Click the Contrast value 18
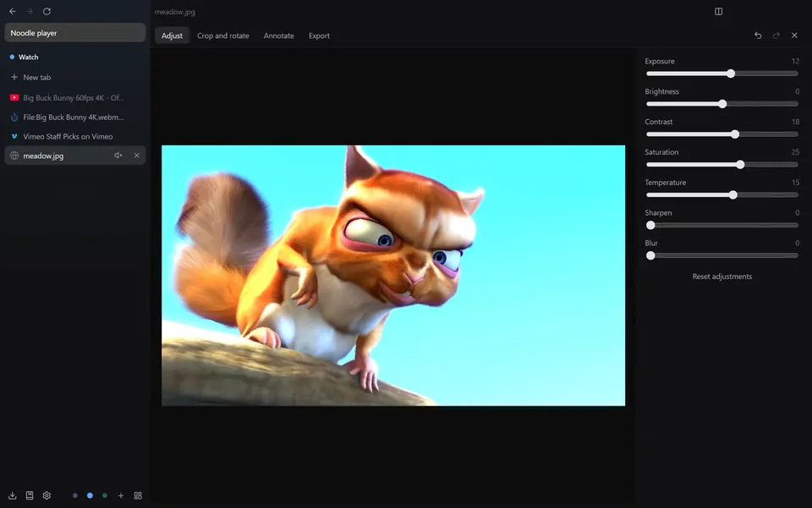812x508 pixels. coord(795,122)
